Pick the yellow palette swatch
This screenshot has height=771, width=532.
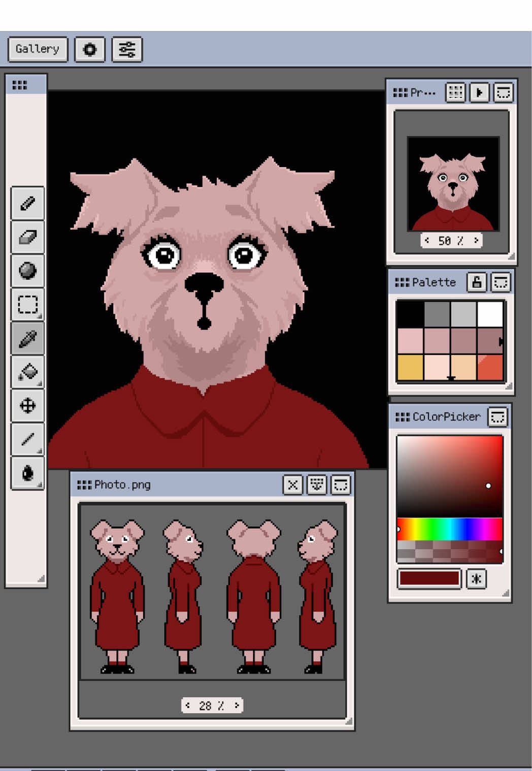coord(410,367)
